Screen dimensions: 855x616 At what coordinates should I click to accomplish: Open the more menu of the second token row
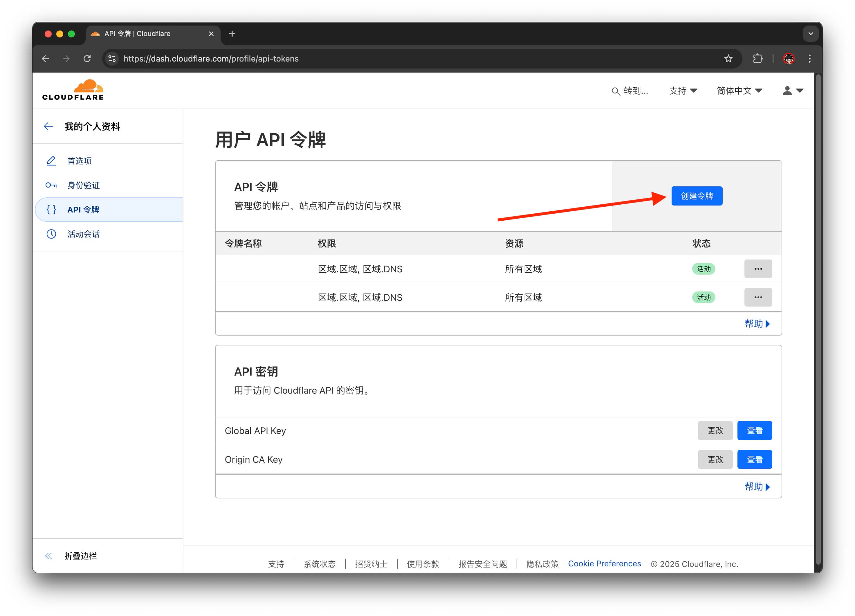coord(758,298)
